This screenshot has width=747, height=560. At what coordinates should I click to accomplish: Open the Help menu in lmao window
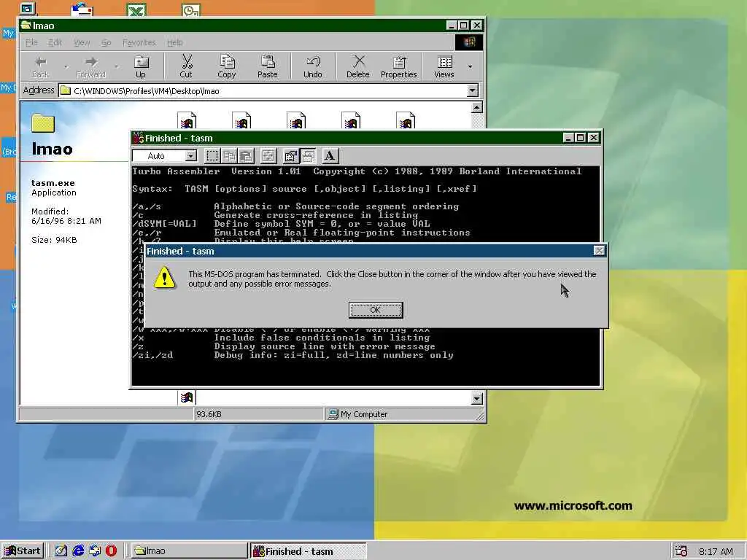click(x=175, y=42)
